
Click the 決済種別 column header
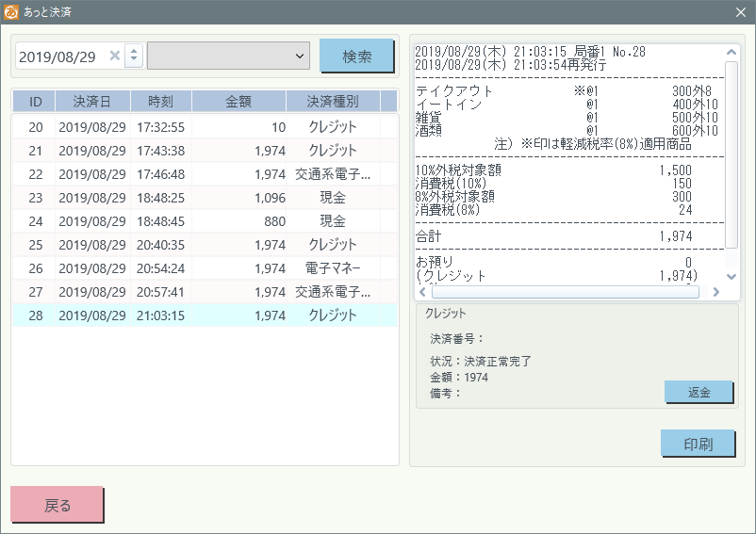[333, 101]
